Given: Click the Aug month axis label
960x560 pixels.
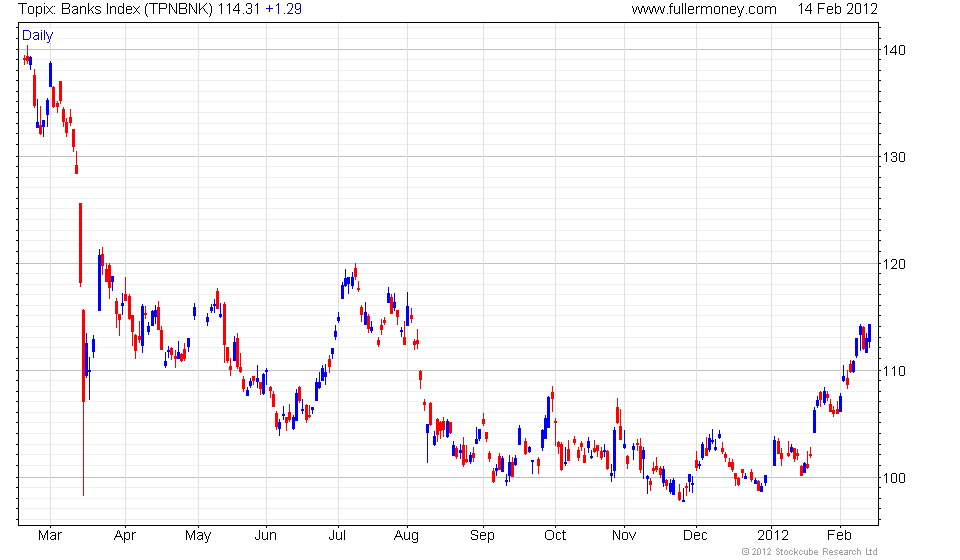Looking at the screenshot, I should 407,536.
